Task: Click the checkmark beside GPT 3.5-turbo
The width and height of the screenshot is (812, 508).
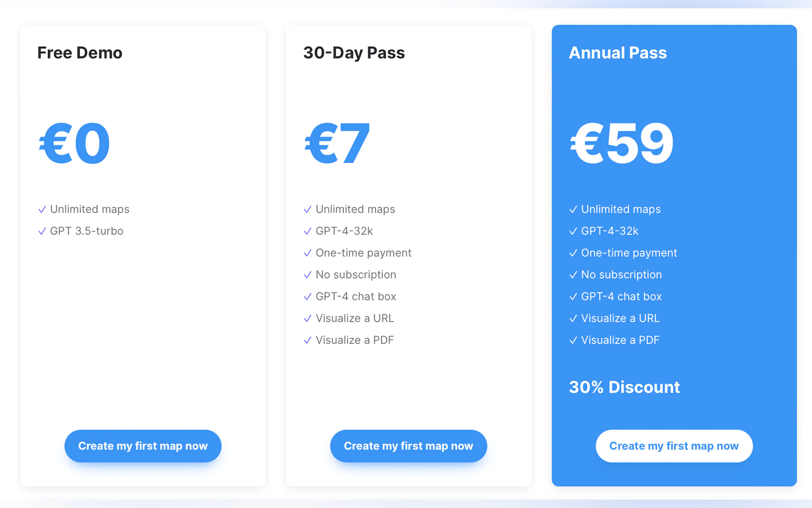Action: tap(42, 231)
